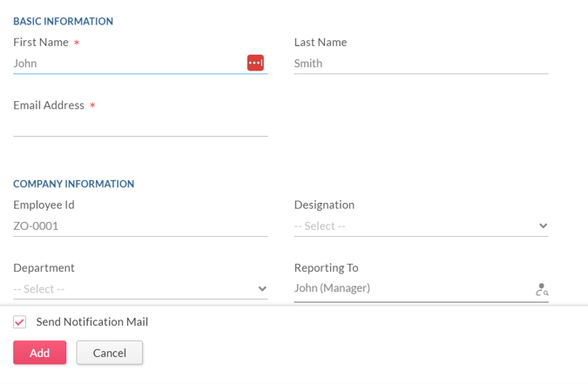This screenshot has height=384, width=588.
Task: Click the BASIC INFORMATION section heading
Action: click(x=63, y=22)
